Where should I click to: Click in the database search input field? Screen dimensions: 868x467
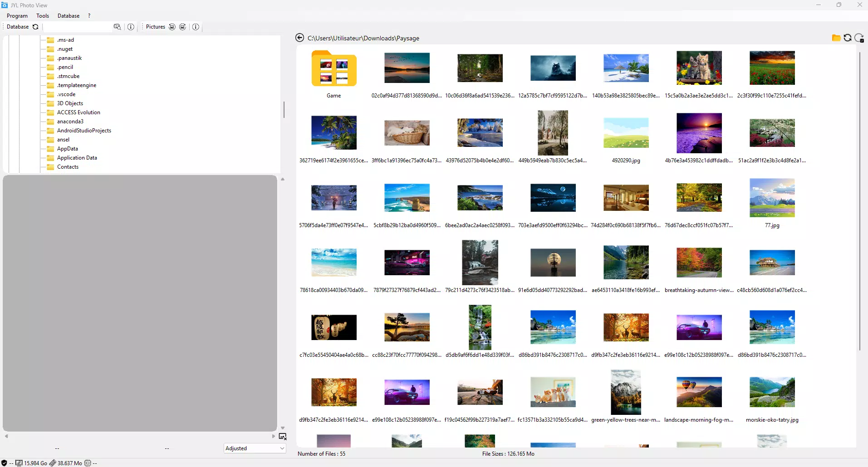pos(77,27)
